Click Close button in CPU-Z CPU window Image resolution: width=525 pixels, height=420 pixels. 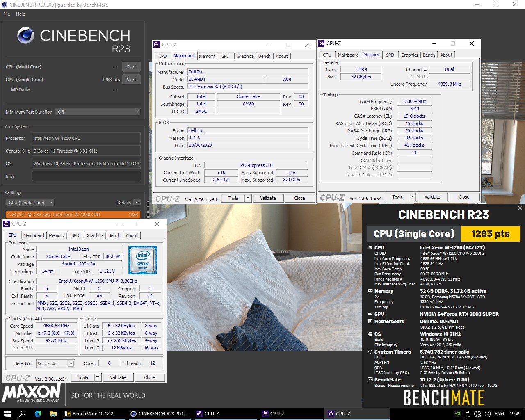pyautogui.click(x=149, y=377)
